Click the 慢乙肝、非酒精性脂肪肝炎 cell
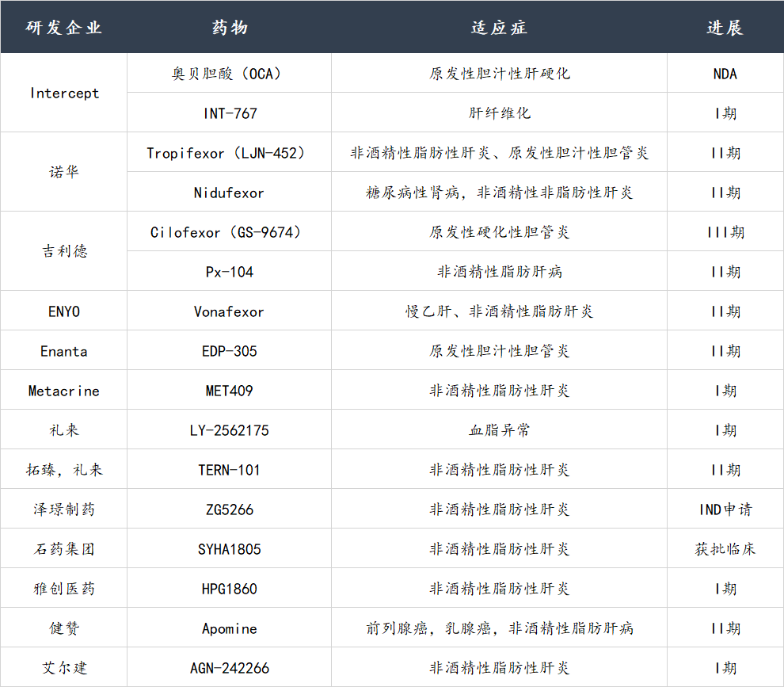Viewport: 784px width, 687px height. 499,311
